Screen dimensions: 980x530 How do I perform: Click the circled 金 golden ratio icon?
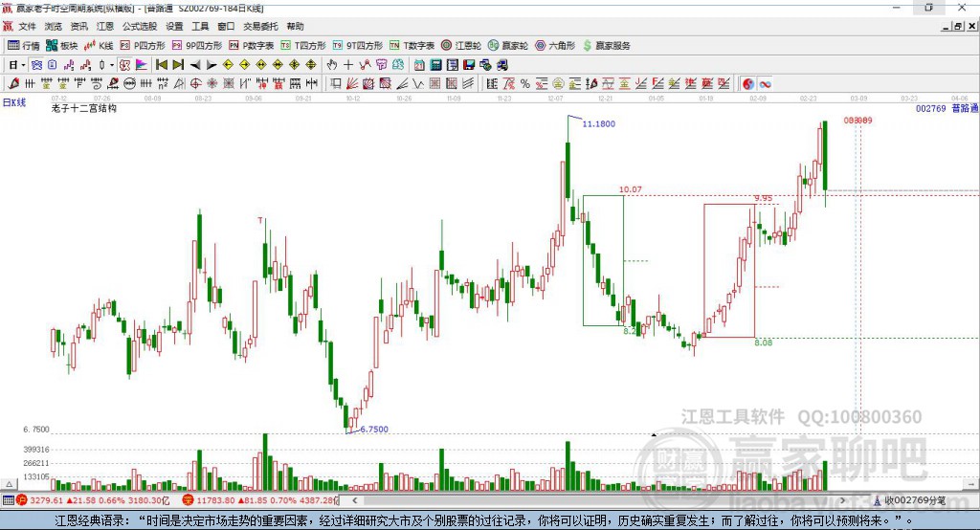[558, 84]
